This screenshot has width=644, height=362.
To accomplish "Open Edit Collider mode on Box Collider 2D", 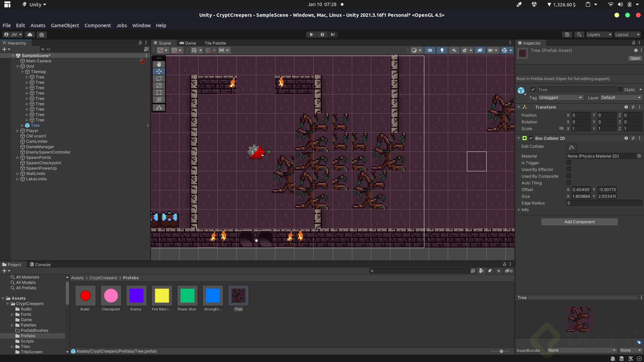I will pyautogui.click(x=572, y=147).
